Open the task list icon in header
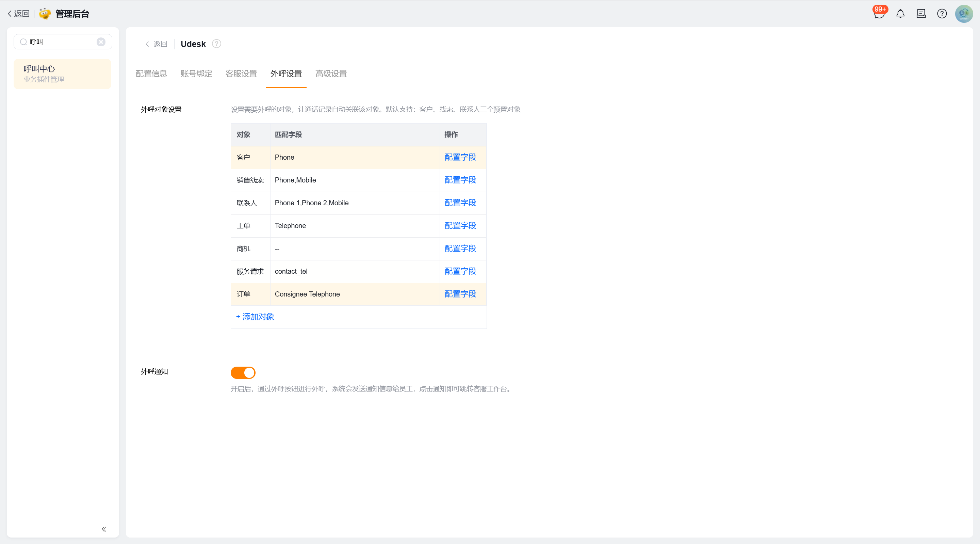 point(921,14)
